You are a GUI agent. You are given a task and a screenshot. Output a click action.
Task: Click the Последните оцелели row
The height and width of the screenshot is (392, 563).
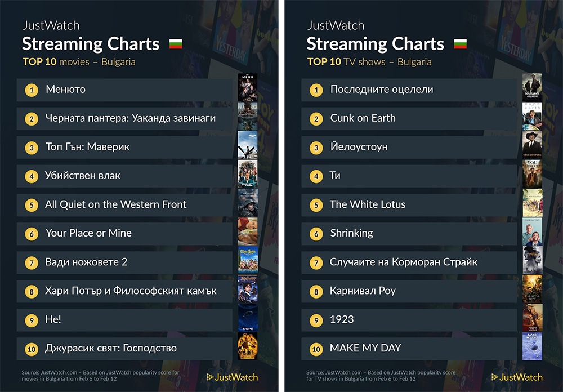click(409, 90)
